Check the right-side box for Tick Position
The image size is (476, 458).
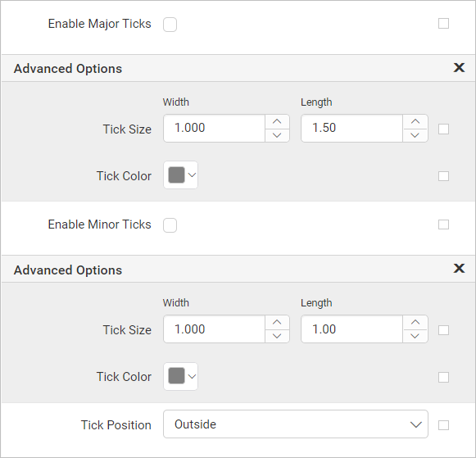click(443, 425)
